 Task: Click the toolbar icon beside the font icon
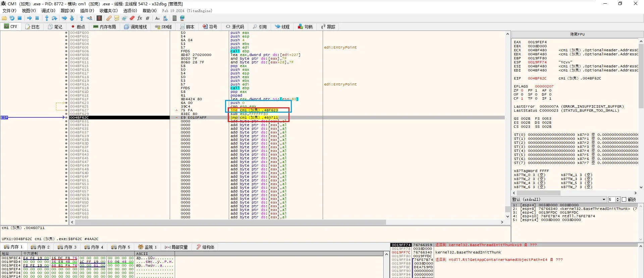[x=165, y=18]
